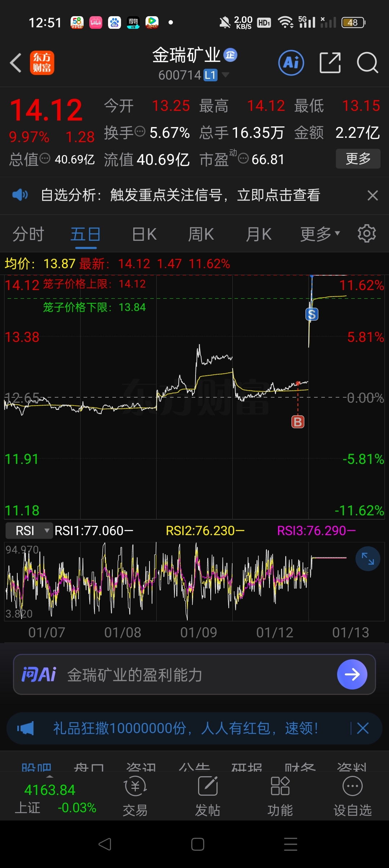389x868 pixels.
Task: Tap info icon next to 市盈
Action: click(243, 158)
